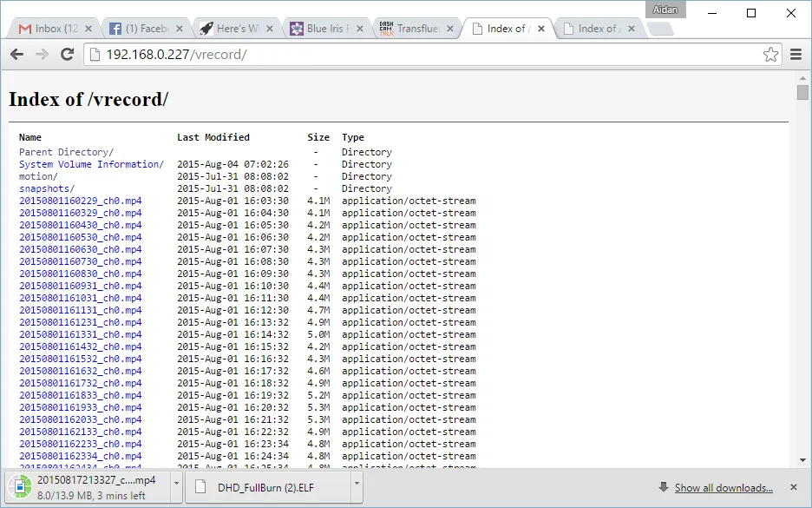
Task: Close the Blue Iris tab
Action: point(360,29)
